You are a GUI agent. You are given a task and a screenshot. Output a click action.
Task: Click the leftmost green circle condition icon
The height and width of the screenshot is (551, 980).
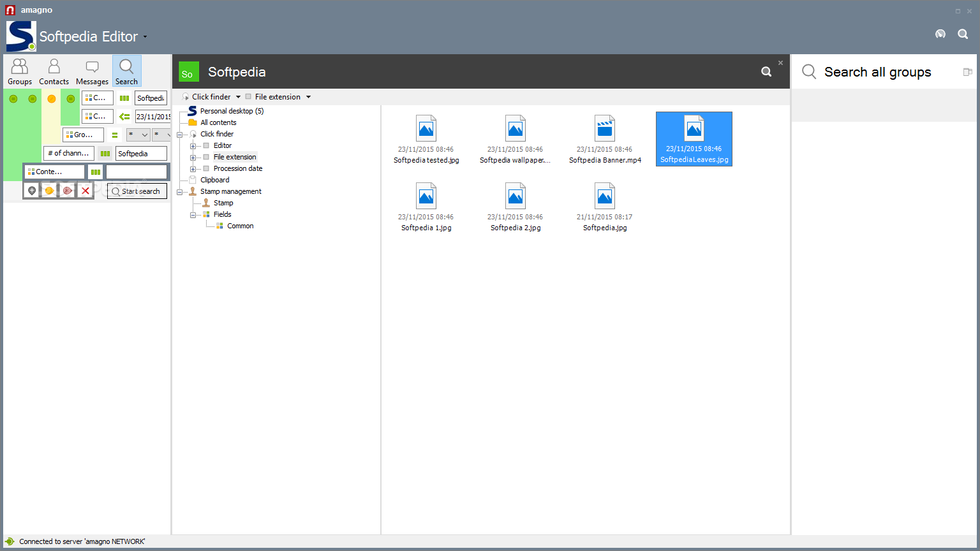tap(13, 99)
